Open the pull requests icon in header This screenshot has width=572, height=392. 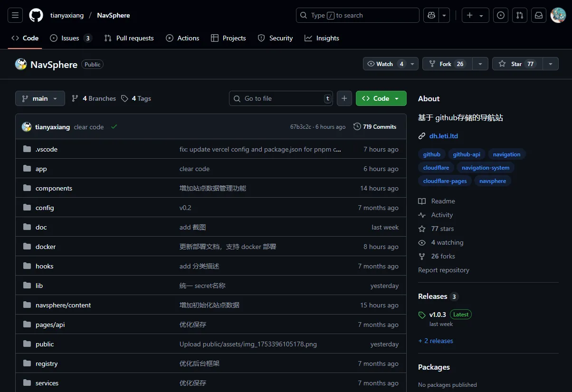click(x=520, y=15)
